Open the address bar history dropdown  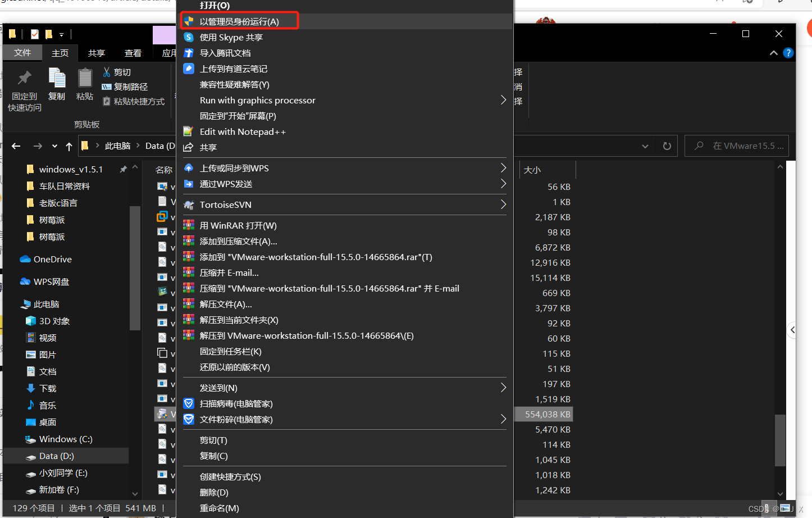click(645, 146)
